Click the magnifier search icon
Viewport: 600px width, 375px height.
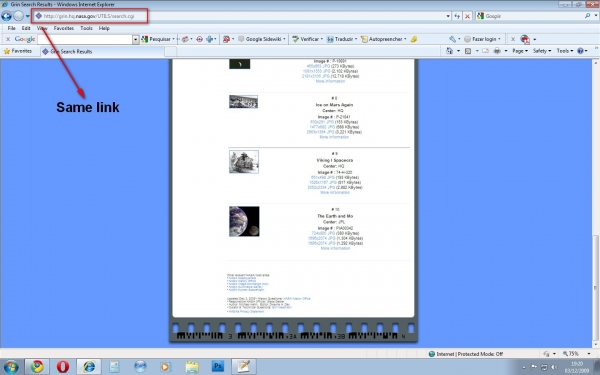point(587,16)
